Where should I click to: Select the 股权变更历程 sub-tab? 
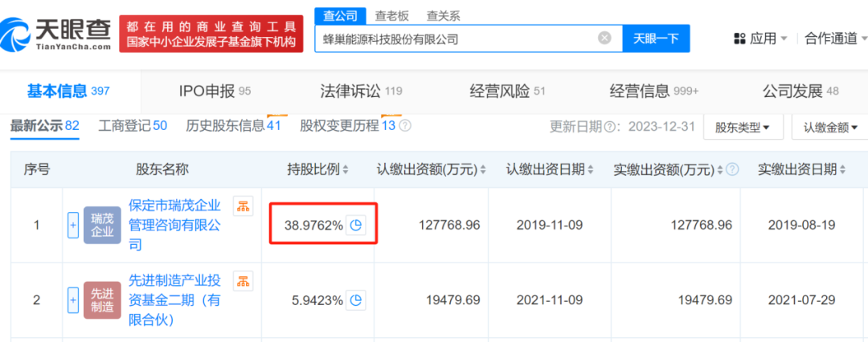point(348,126)
